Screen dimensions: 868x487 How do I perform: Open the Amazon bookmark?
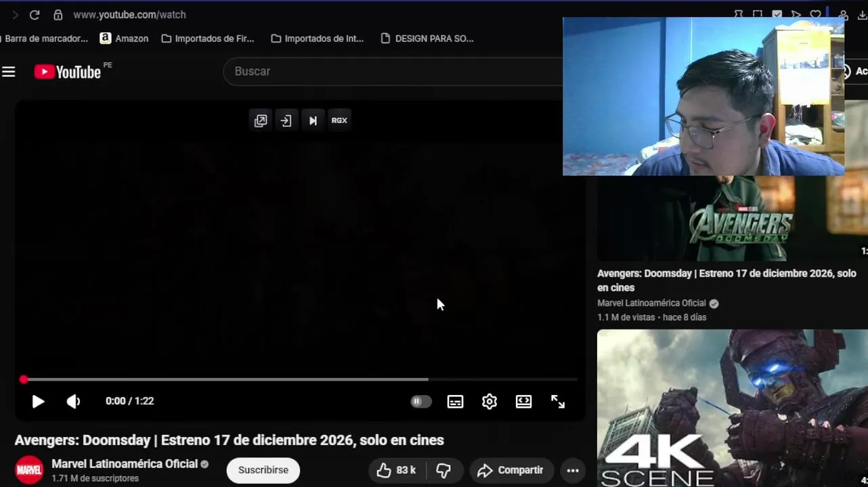click(125, 39)
